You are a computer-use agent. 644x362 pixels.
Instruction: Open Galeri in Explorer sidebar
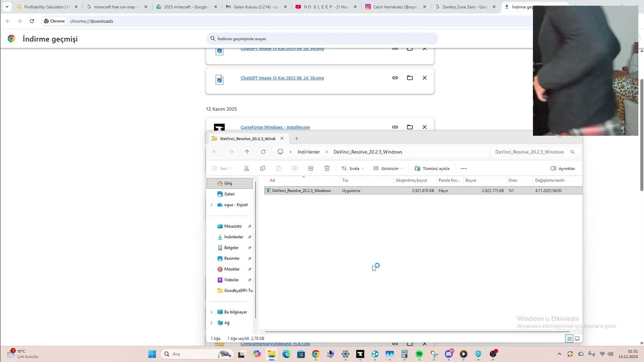(229, 194)
